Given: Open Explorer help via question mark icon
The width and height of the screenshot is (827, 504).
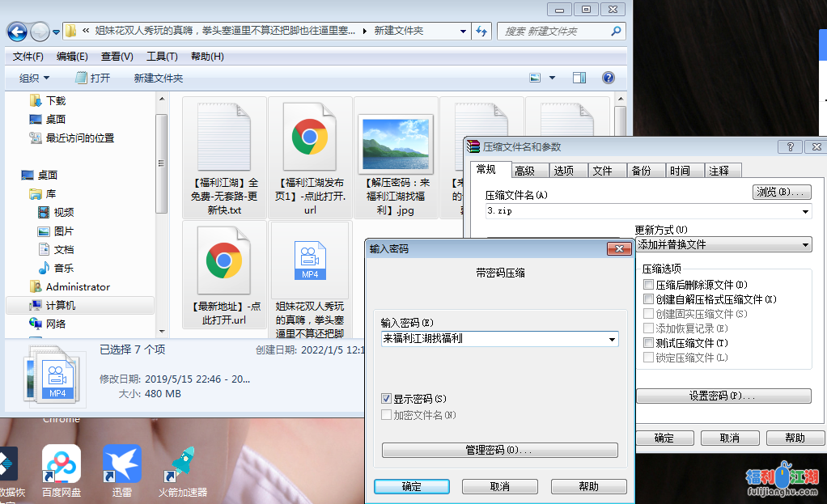Looking at the screenshot, I should 609,78.
